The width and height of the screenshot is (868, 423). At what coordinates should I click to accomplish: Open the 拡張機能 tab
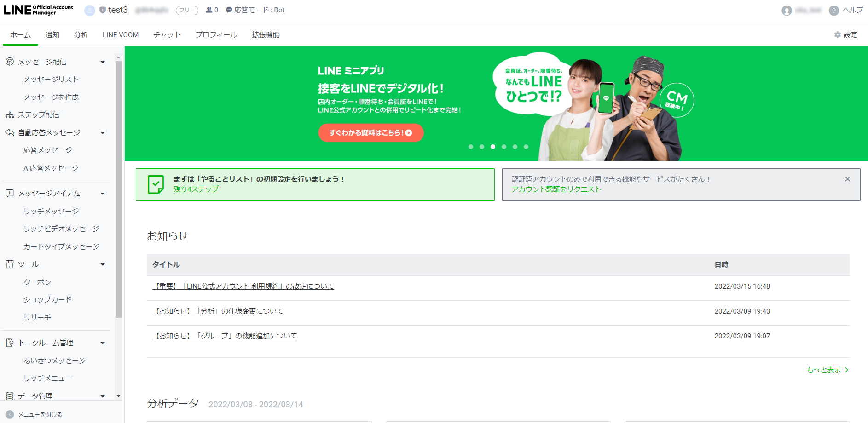coord(266,35)
